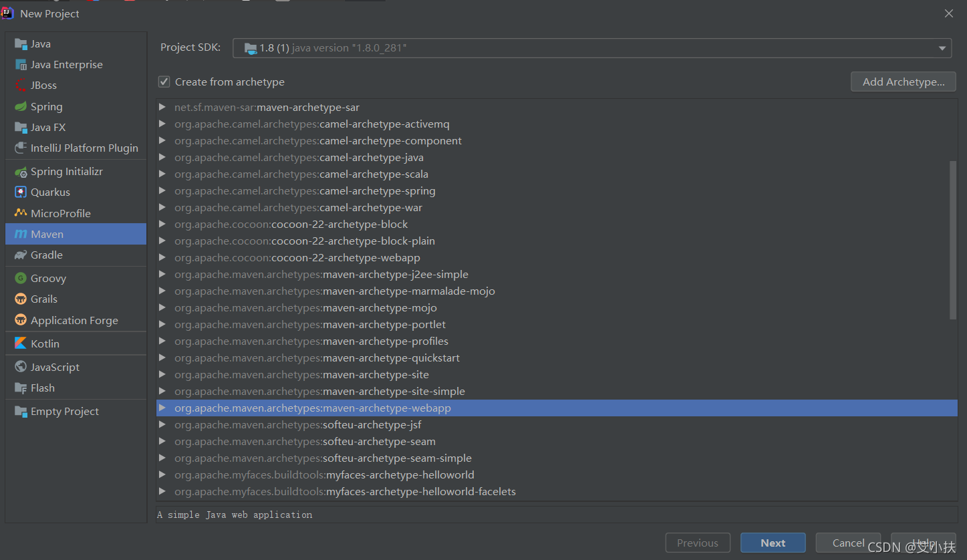
Task: Pick the Empty Project option
Action: pos(76,412)
